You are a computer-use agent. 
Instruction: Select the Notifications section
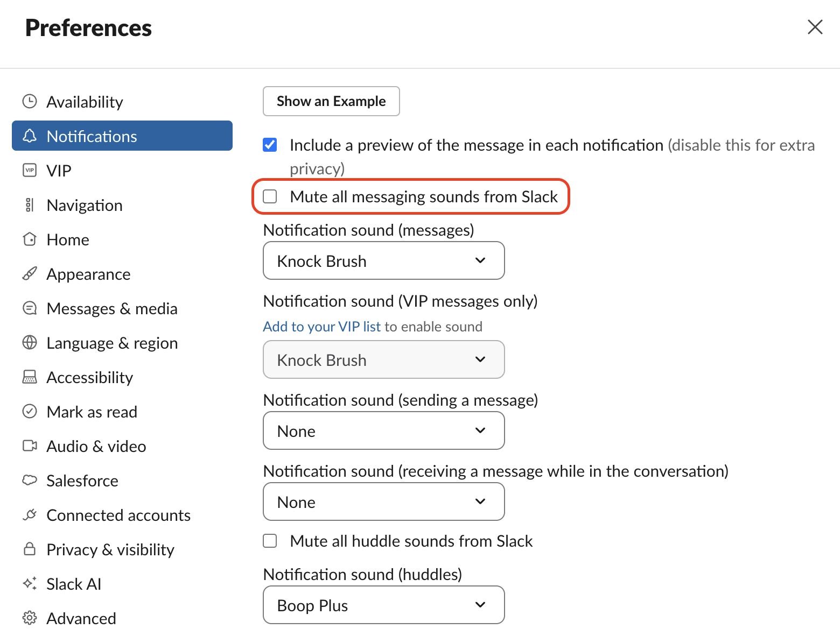tap(122, 136)
